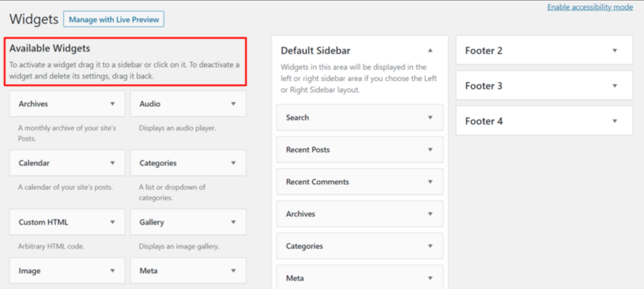This screenshot has height=289, width=644.
Task: Expand the Calendar widget arrow
Action: pos(113,163)
